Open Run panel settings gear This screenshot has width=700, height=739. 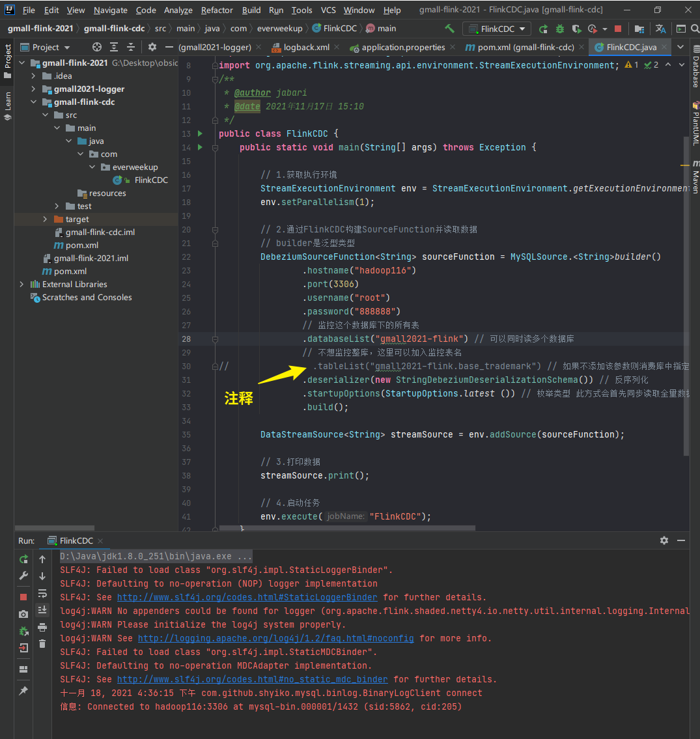coord(664,540)
